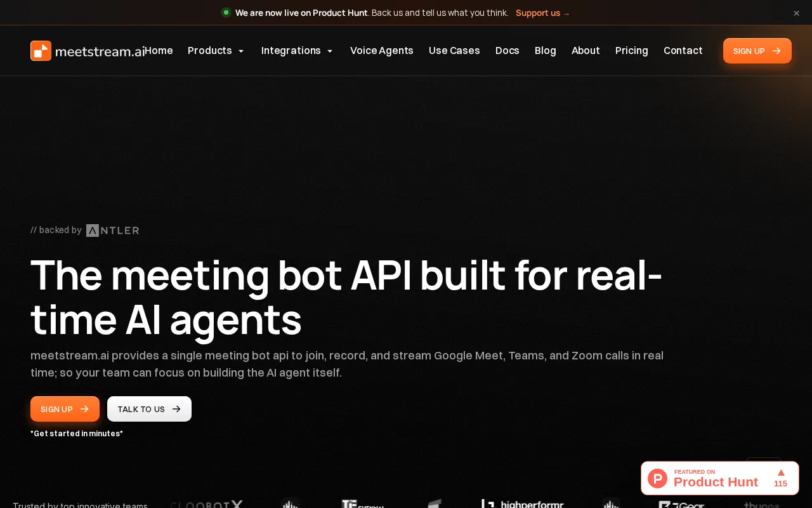Open the Pricing page
This screenshot has width=812, height=508.
pyautogui.click(x=632, y=51)
